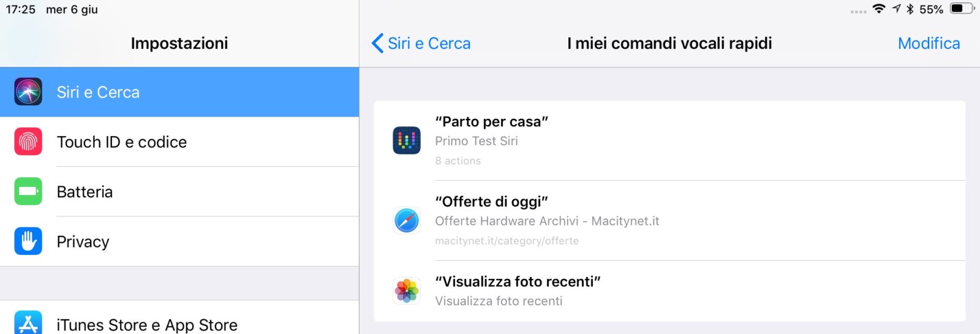Open Touch ID e codice settings
The height and width of the screenshot is (334, 980).
click(x=122, y=142)
